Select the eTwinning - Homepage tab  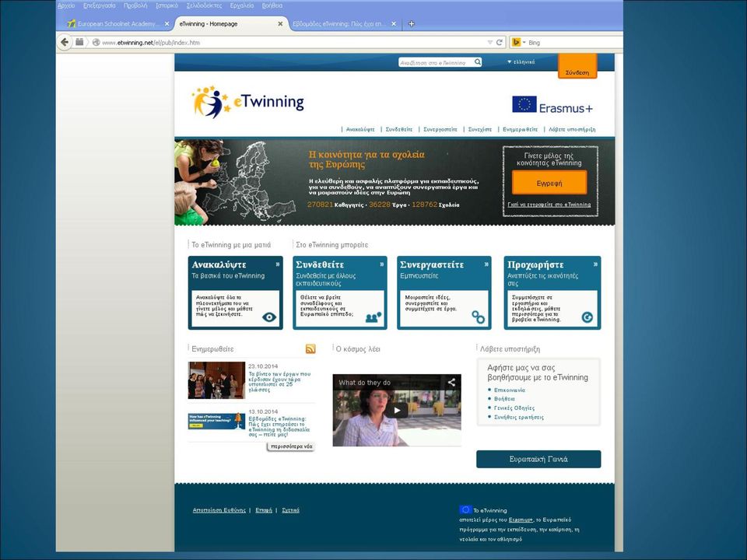tap(230, 24)
